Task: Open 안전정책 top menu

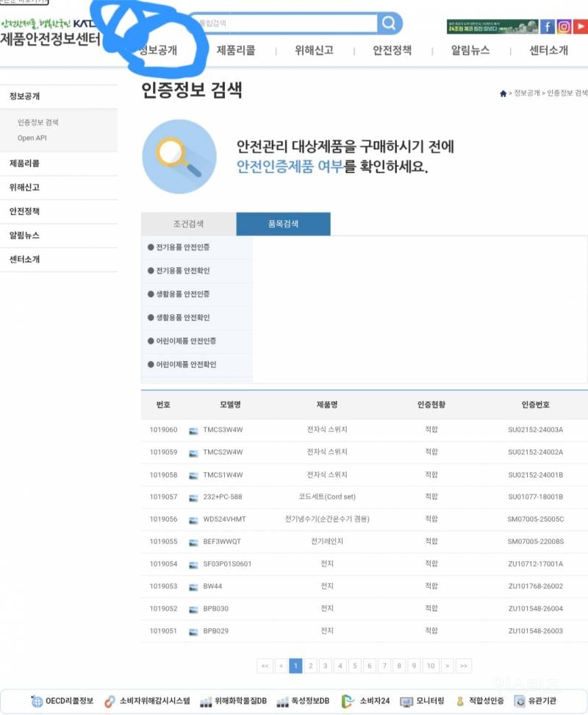Action: (x=392, y=50)
